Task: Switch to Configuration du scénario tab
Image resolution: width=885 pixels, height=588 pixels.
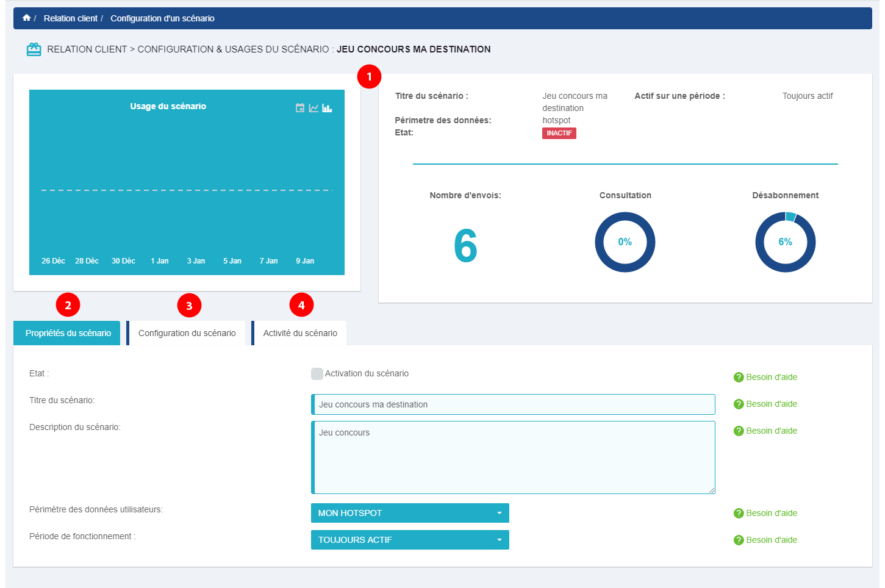Action: 187,333
